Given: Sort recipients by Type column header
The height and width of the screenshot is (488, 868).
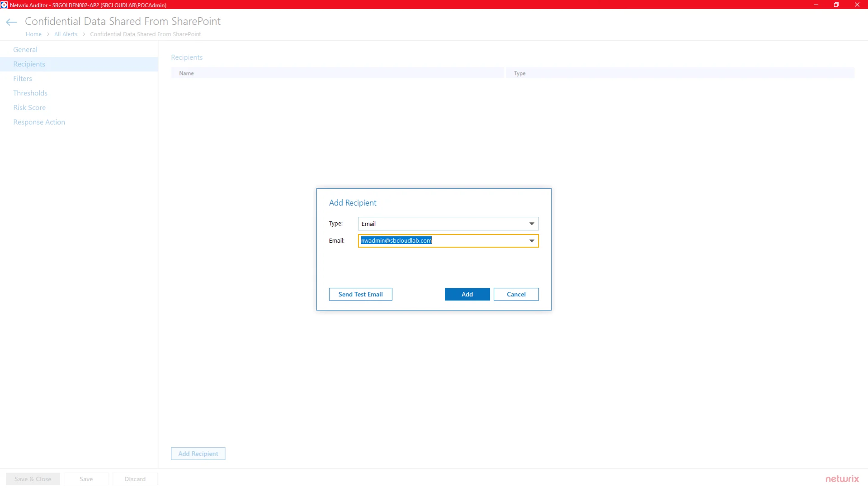Looking at the screenshot, I should [680, 73].
